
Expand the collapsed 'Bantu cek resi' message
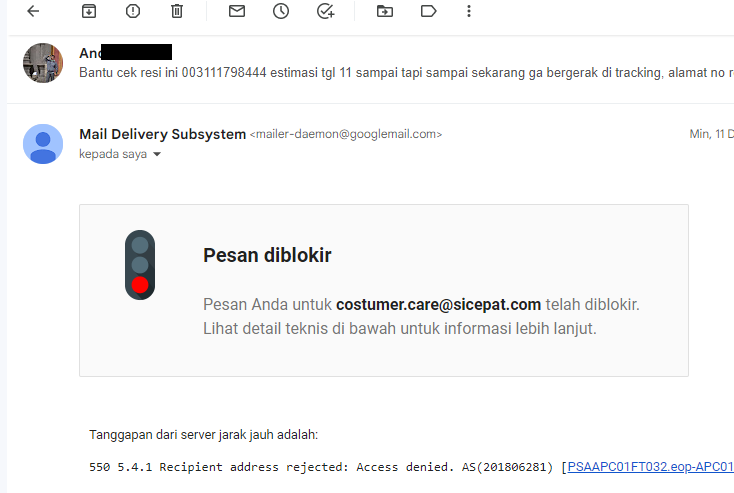(406, 73)
